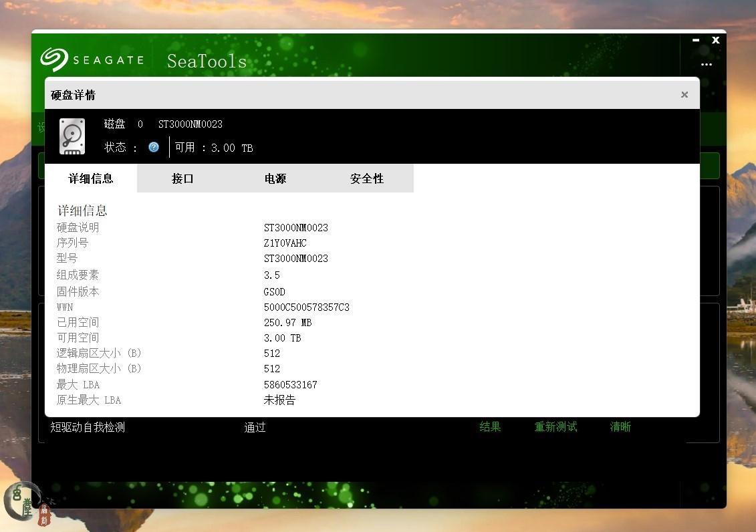Click the 固件版本 field label
The height and width of the screenshot is (532, 756).
click(x=78, y=291)
